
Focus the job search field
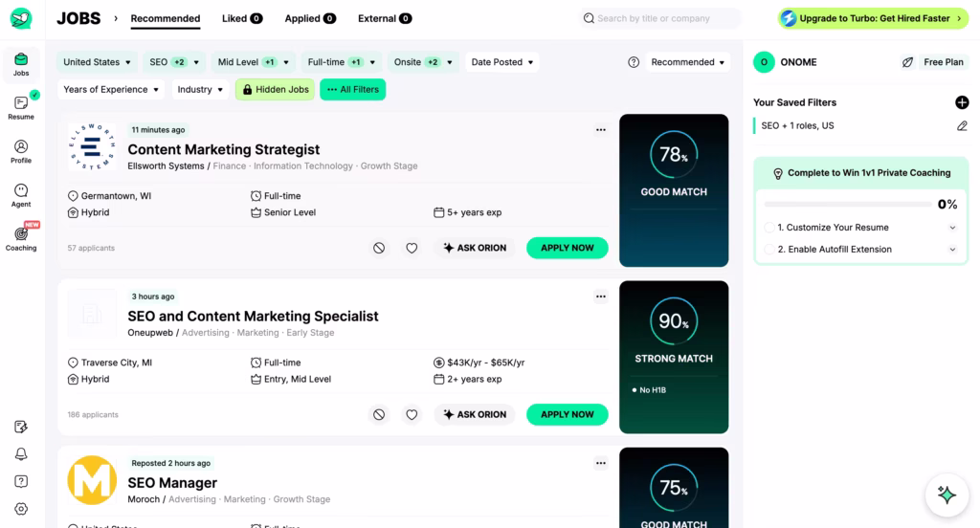coord(660,18)
